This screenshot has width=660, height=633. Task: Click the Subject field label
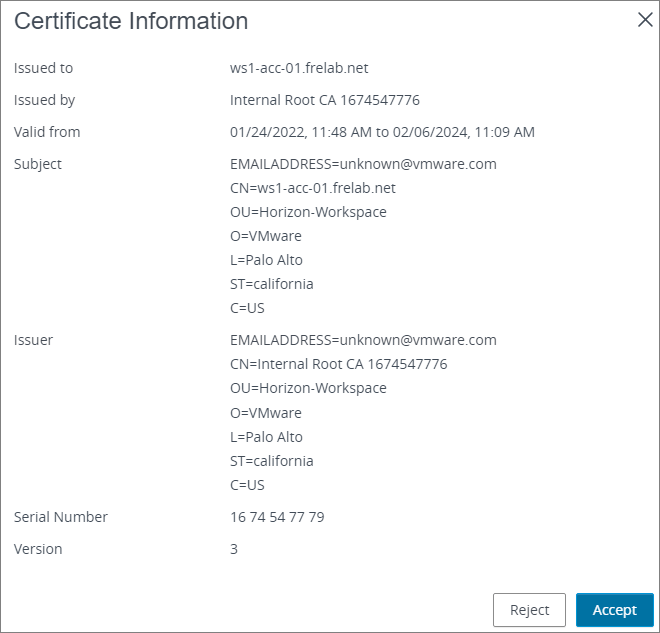click(38, 164)
